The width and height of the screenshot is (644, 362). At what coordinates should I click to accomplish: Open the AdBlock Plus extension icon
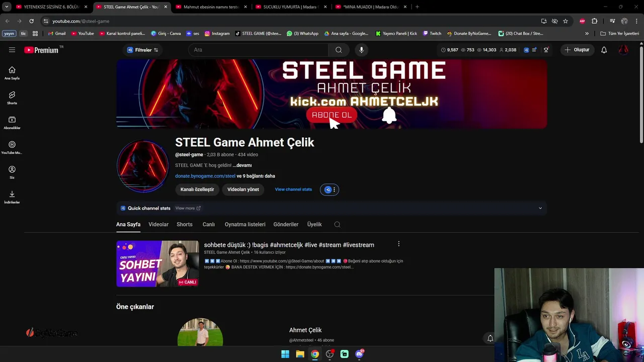[582, 21]
